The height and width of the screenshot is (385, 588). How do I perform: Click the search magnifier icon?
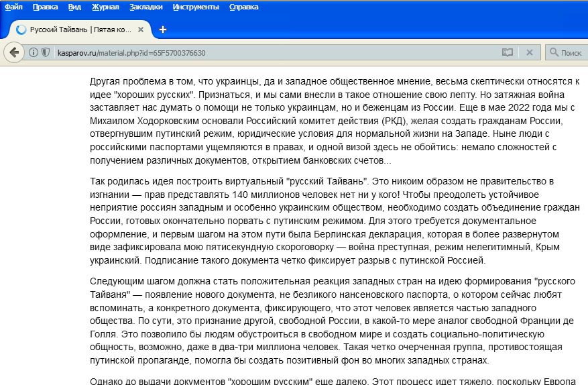(x=554, y=52)
